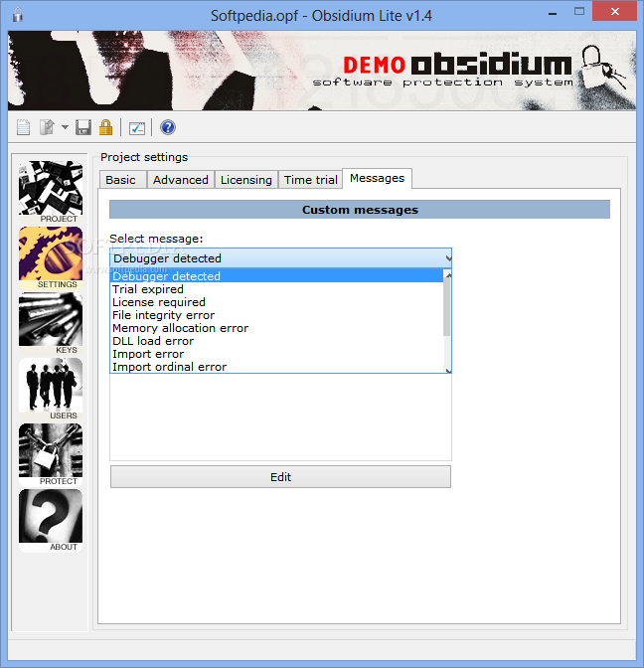Click the Edit button
644x668 pixels.
tap(280, 477)
